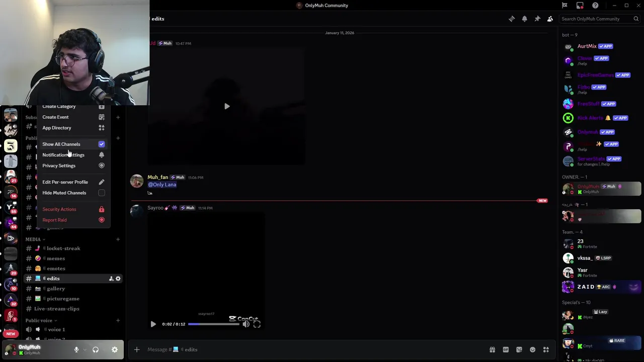The width and height of the screenshot is (644, 362).
Task: Open edits channel settings gear
Action: 118,279
